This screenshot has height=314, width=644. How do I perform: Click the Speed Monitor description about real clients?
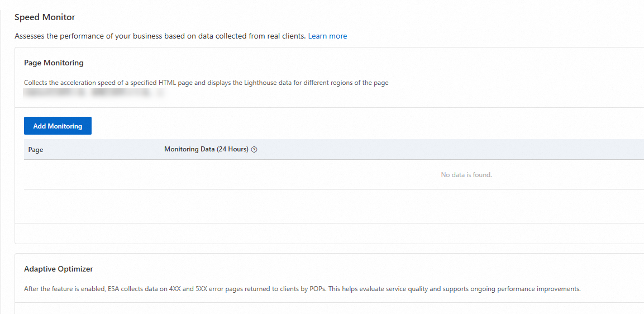pos(160,36)
